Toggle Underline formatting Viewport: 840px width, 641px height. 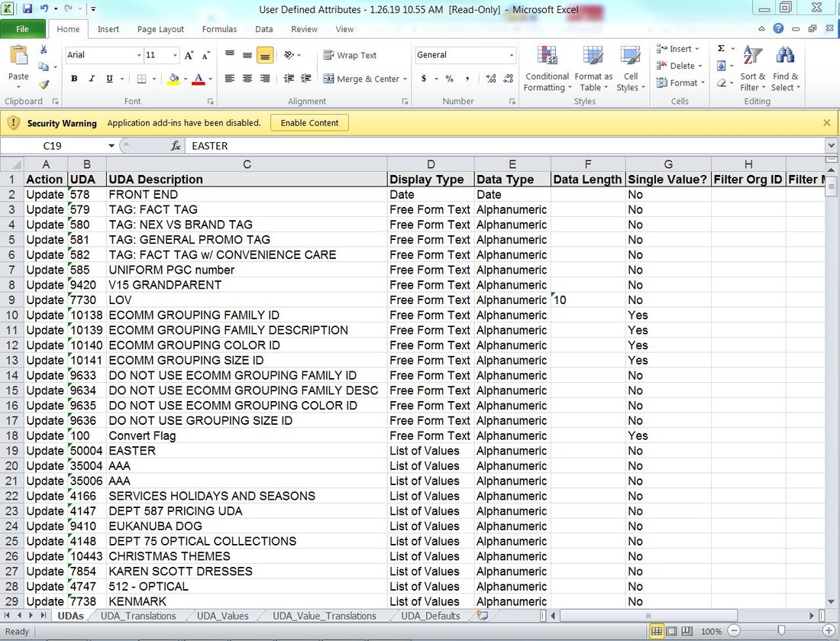109,79
